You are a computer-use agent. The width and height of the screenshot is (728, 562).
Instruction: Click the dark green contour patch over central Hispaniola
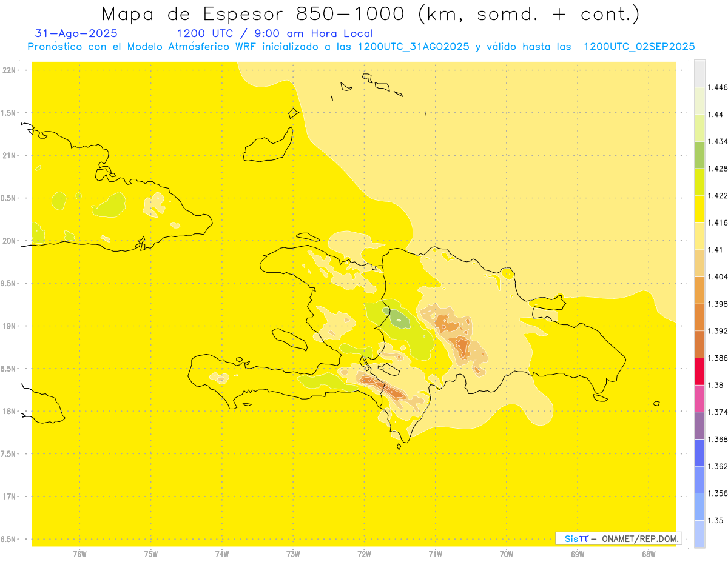pyautogui.click(x=399, y=318)
